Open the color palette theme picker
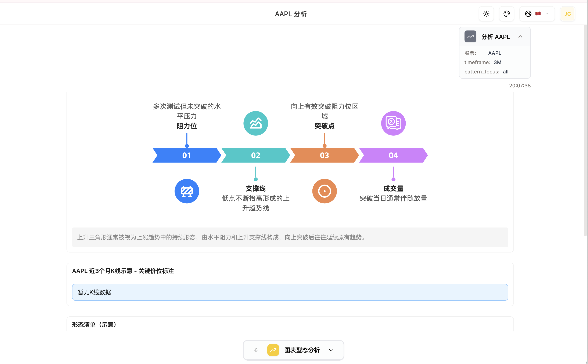The height and width of the screenshot is (364, 588). 506,14
